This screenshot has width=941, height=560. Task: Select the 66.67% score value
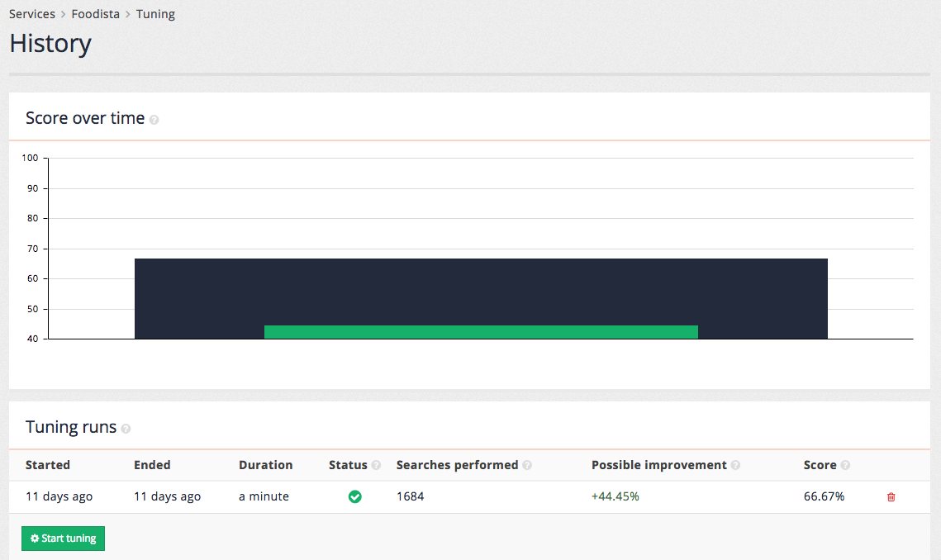823,496
